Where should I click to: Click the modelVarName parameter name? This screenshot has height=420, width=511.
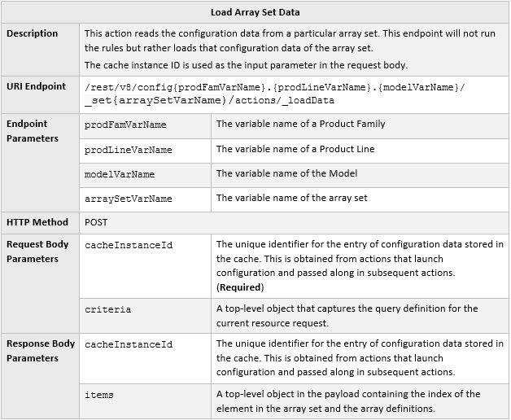pos(120,174)
